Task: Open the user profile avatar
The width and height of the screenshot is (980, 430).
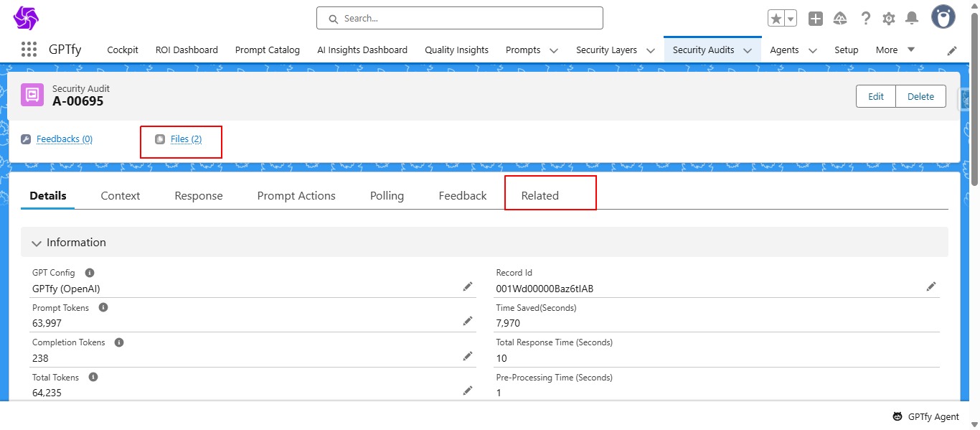Action: point(943,17)
